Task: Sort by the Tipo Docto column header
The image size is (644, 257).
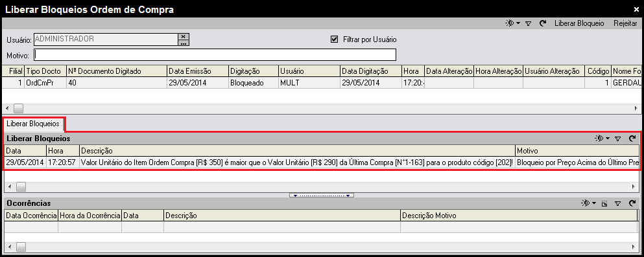Action: 45,71
